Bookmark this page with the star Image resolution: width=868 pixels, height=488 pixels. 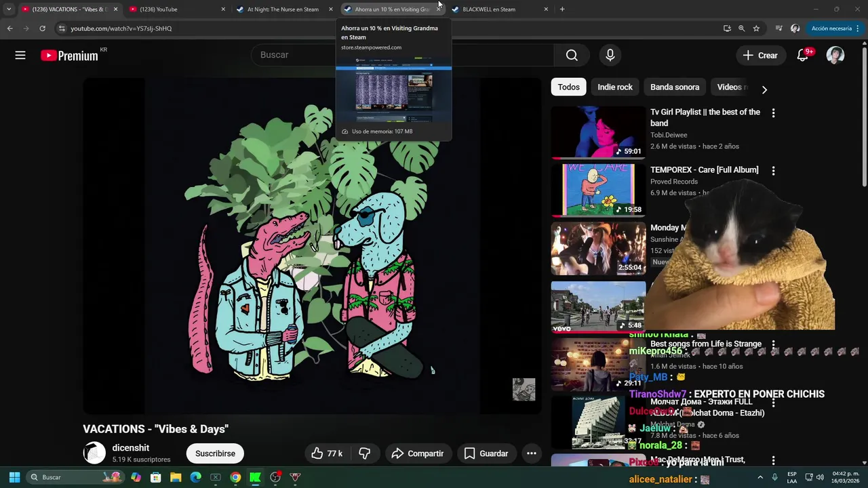[x=756, y=28]
